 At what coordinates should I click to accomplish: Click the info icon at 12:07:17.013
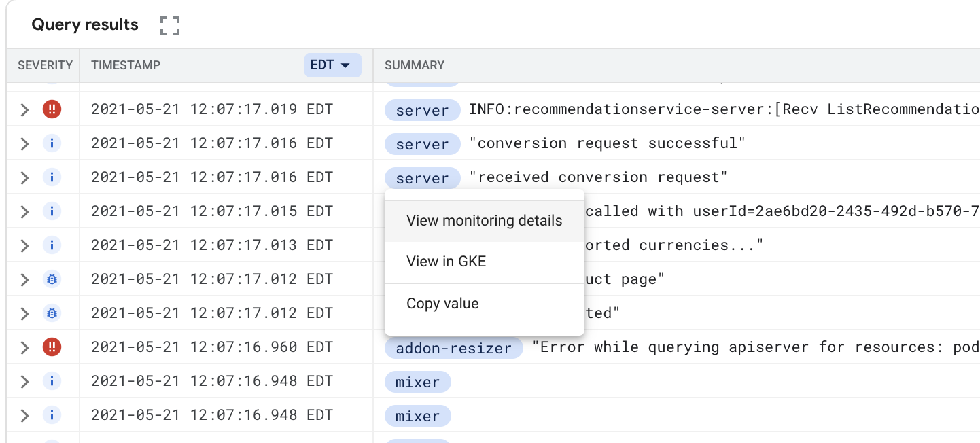click(52, 245)
